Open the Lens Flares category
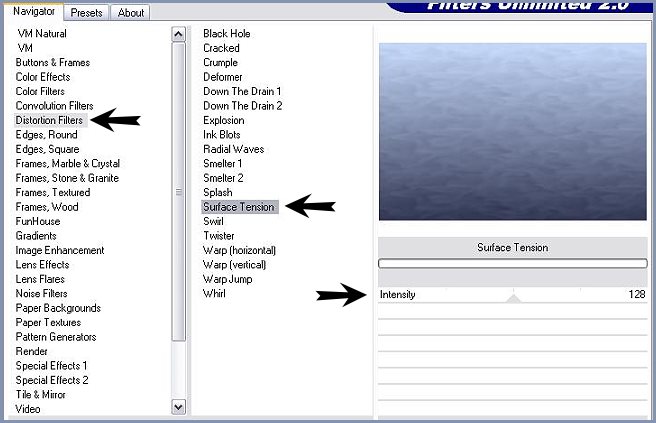The width and height of the screenshot is (656, 423). pos(42,279)
